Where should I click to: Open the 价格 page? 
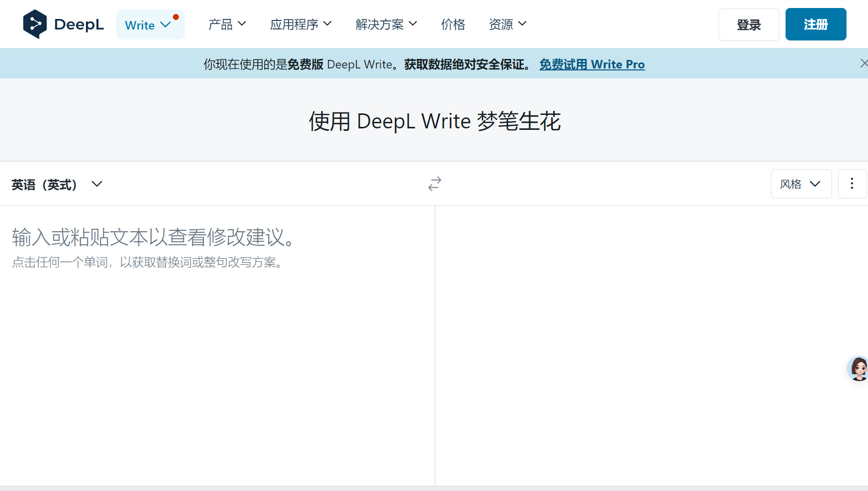[x=453, y=24]
